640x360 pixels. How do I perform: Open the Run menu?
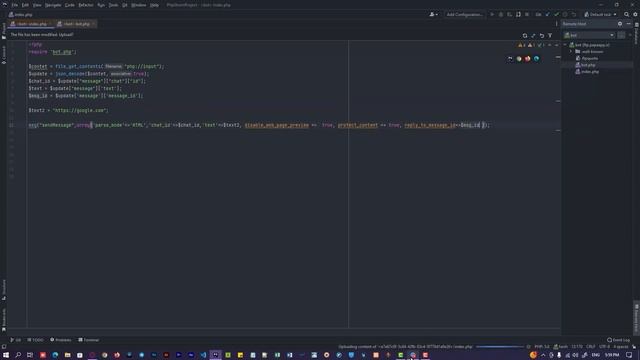tap(101, 5)
